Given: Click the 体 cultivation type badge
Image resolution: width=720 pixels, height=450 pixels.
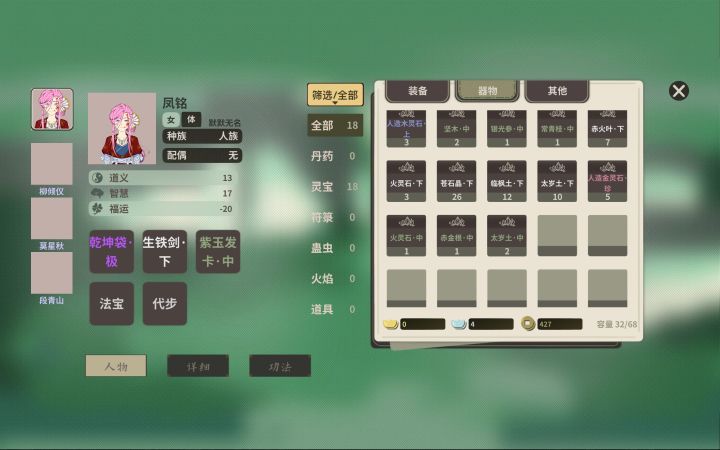Looking at the screenshot, I should [x=191, y=120].
